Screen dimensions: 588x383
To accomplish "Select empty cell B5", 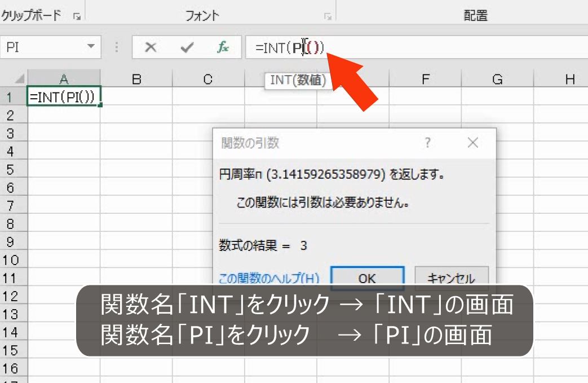I will [135, 168].
